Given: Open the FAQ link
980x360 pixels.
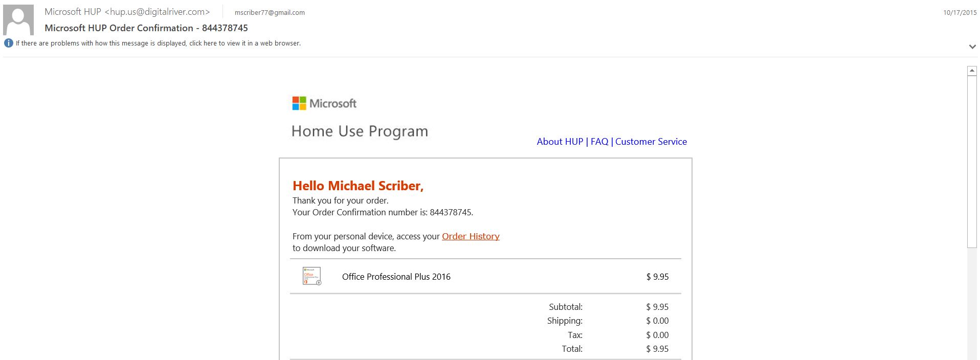Looking at the screenshot, I should point(599,142).
